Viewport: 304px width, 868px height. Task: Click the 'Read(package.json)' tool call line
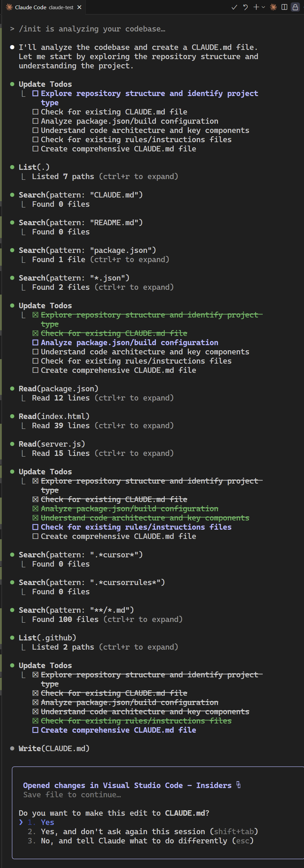(x=59, y=389)
